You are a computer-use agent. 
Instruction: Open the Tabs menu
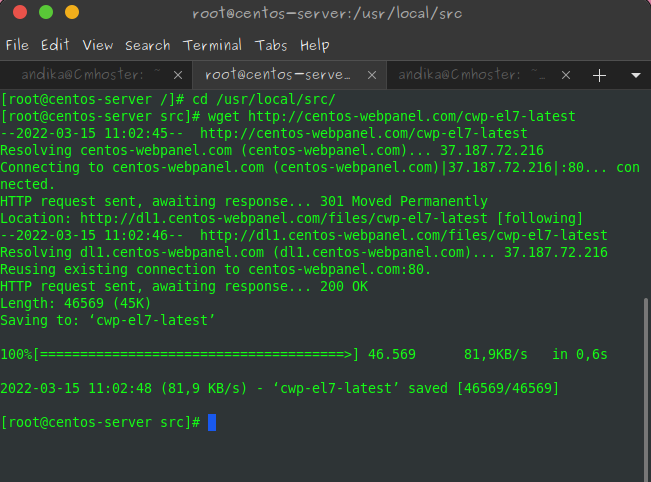[x=271, y=45]
